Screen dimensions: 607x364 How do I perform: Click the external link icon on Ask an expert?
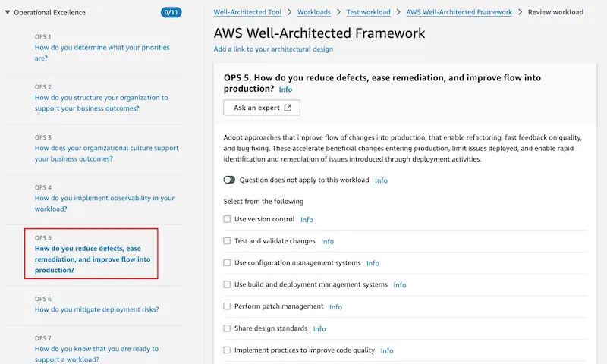288,108
